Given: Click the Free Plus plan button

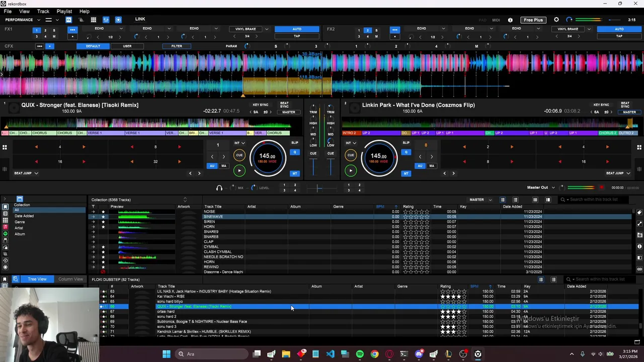Looking at the screenshot, I should tap(533, 20).
